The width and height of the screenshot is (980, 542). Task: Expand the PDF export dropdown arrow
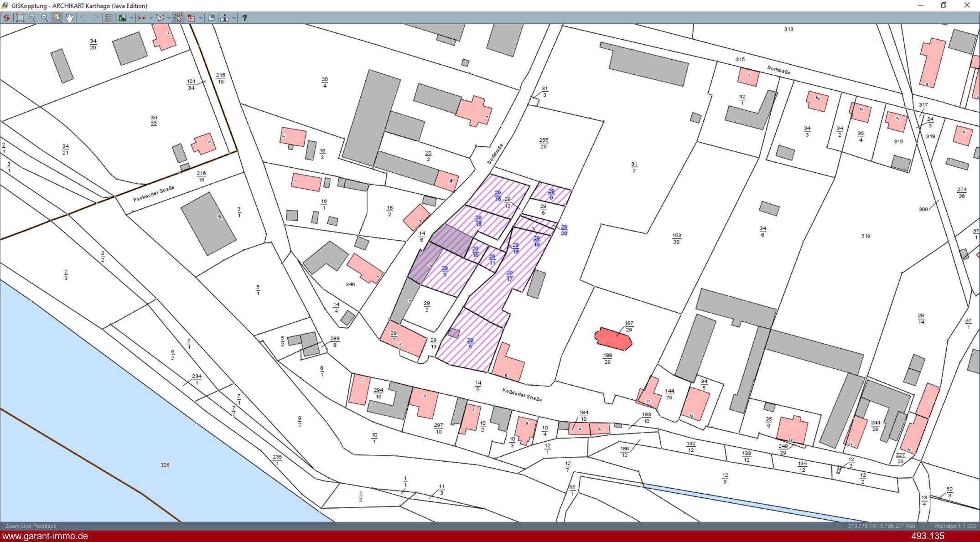(201, 18)
